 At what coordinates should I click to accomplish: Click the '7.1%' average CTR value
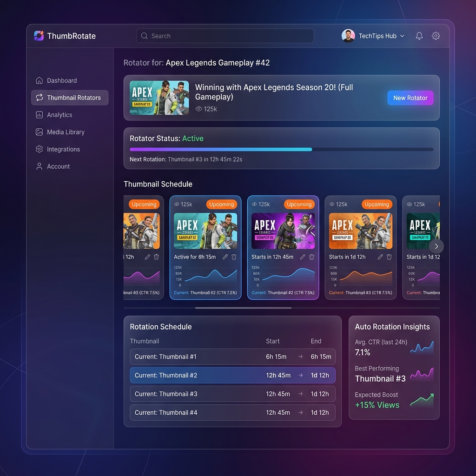pos(363,352)
